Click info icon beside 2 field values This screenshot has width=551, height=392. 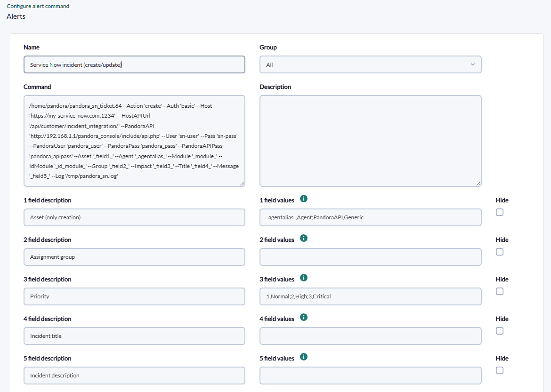[304, 238]
